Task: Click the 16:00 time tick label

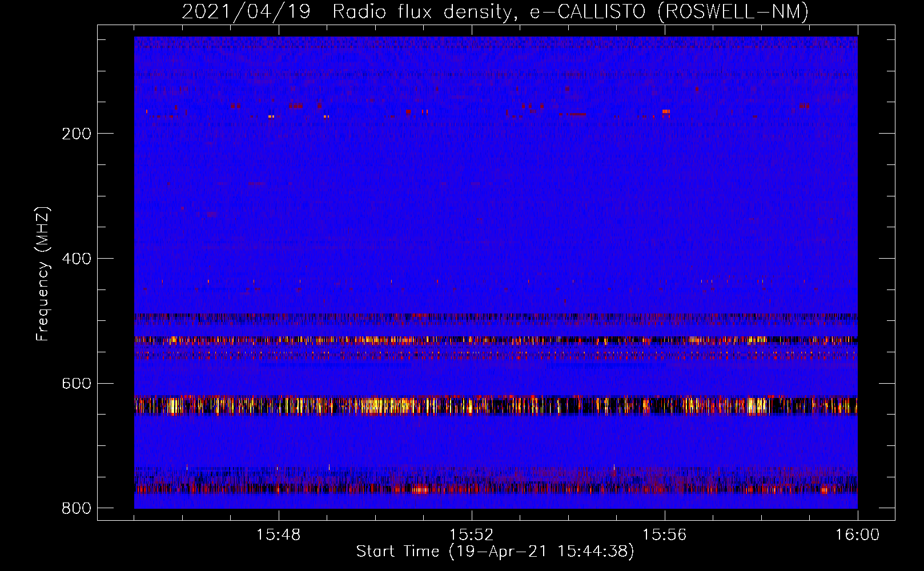Action: pyautogui.click(x=857, y=535)
